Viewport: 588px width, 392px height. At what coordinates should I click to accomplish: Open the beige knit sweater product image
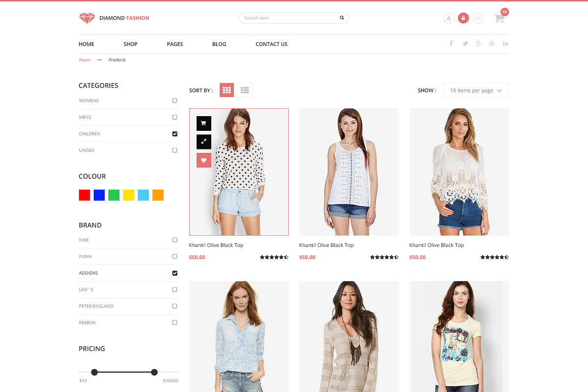coord(349,337)
